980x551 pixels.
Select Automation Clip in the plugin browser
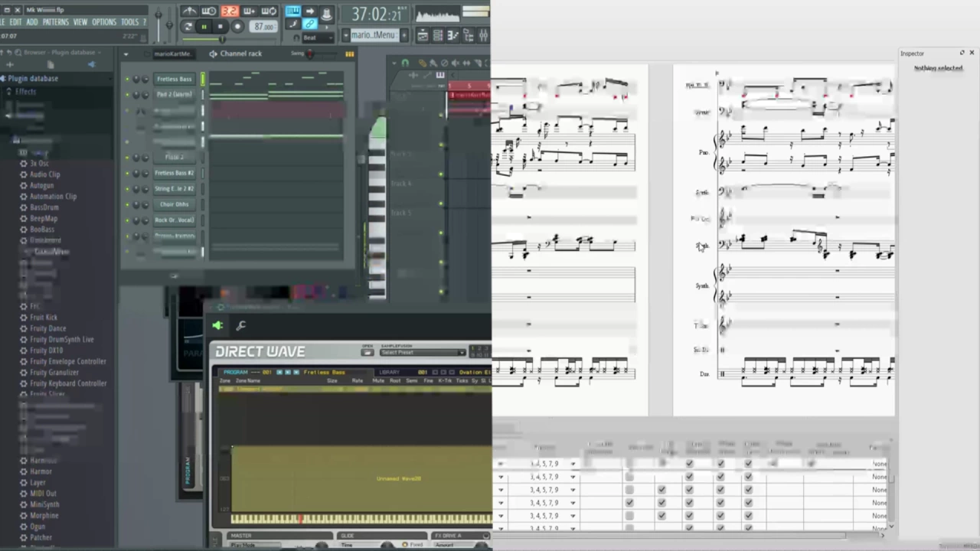[53, 197]
